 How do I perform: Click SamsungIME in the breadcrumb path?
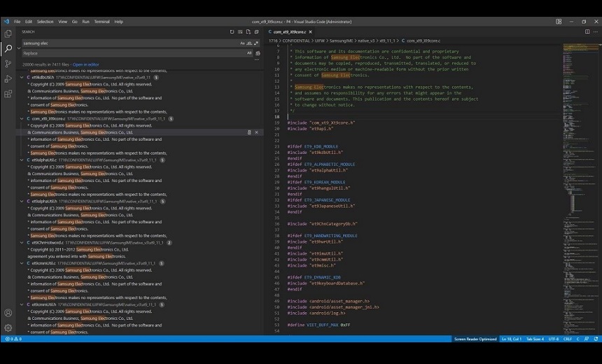point(341,41)
